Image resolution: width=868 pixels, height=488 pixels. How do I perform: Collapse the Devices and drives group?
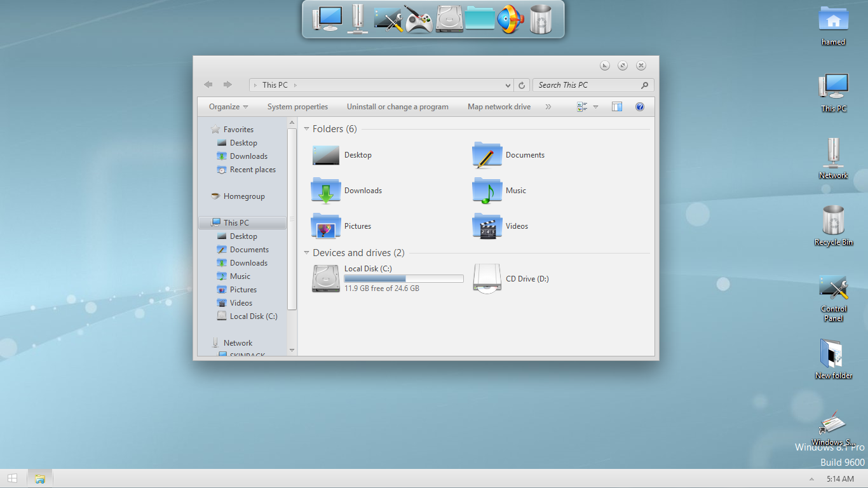[x=307, y=253]
